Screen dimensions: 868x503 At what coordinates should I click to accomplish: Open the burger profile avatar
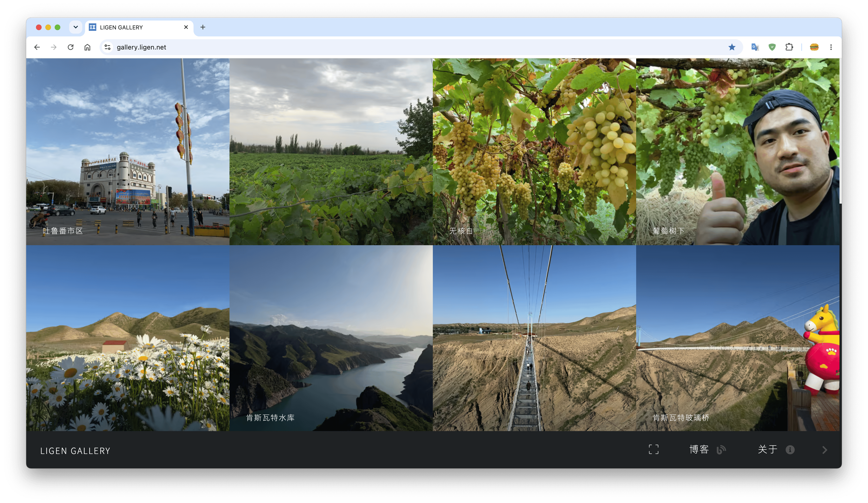tap(814, 47)
